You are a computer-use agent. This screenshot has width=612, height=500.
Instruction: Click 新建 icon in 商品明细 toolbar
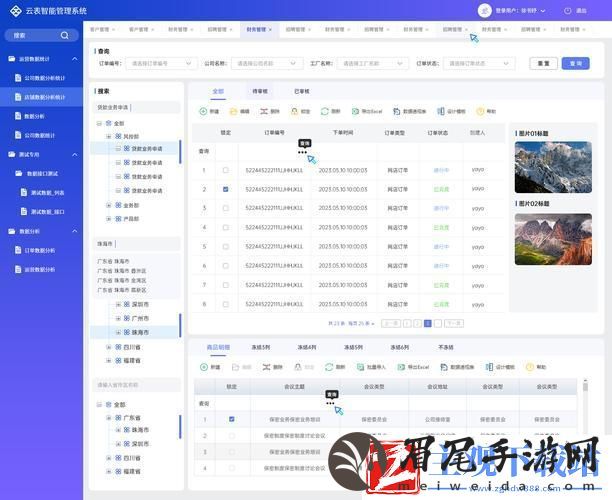[x=204, y=367]
